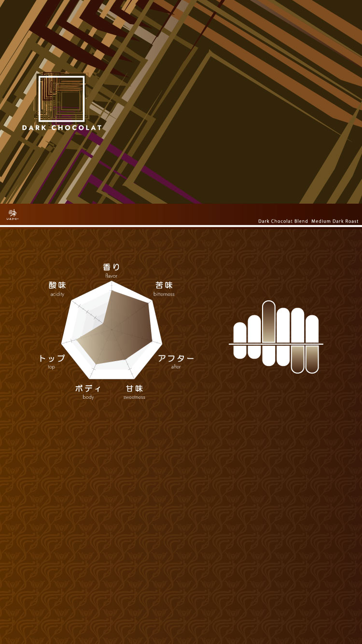Viewport: 362px width, 644px height.
Task: Click the small brand logo in the brown banner
Action: pyautogui.click(x=13, y=214)
